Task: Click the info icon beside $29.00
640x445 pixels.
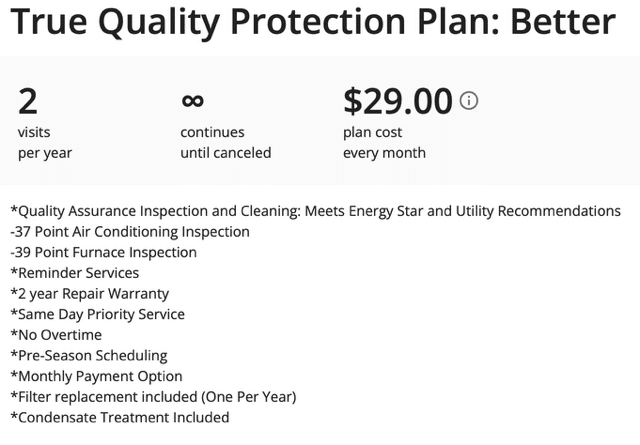Action: pos(469,100)
